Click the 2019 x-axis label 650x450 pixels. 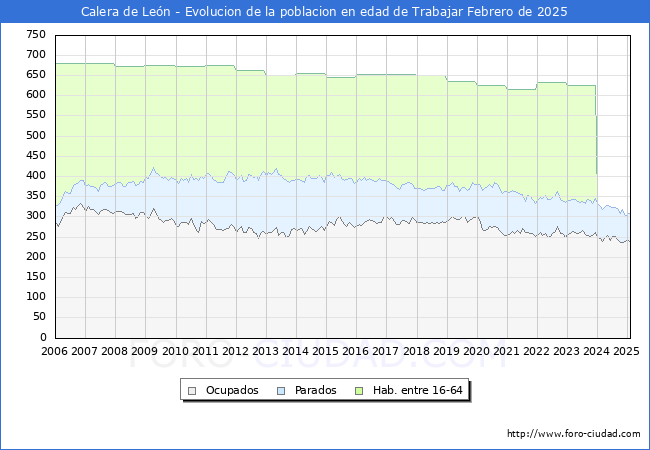[446, 351]
